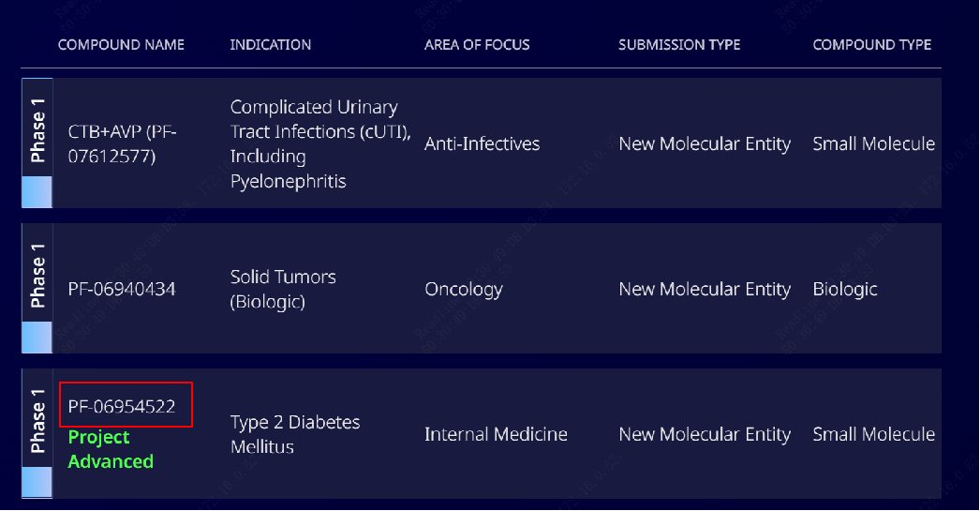Click Solid Tumors (Biologic) indication text
This screenshot has height=511, width=980.
tap(283, 289)
